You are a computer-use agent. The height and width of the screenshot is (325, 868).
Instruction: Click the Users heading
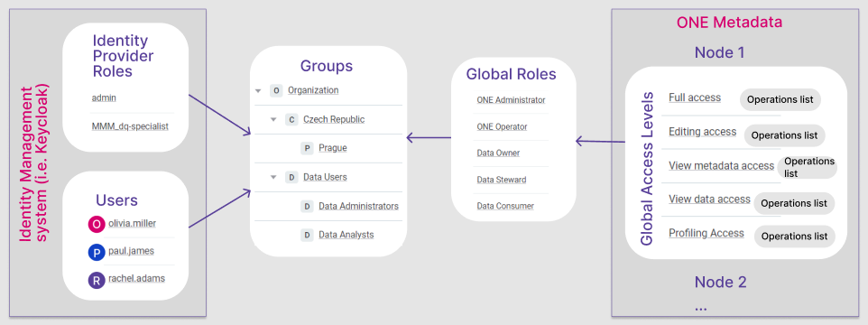pyautogui.click(x=116, y=200)
